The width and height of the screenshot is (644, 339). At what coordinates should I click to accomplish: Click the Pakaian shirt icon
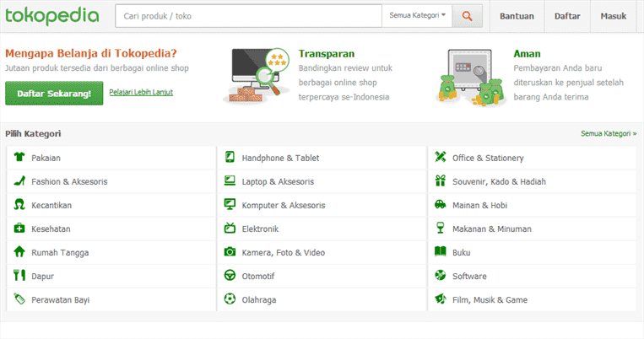pyautogui.click(x=19, y=157)
